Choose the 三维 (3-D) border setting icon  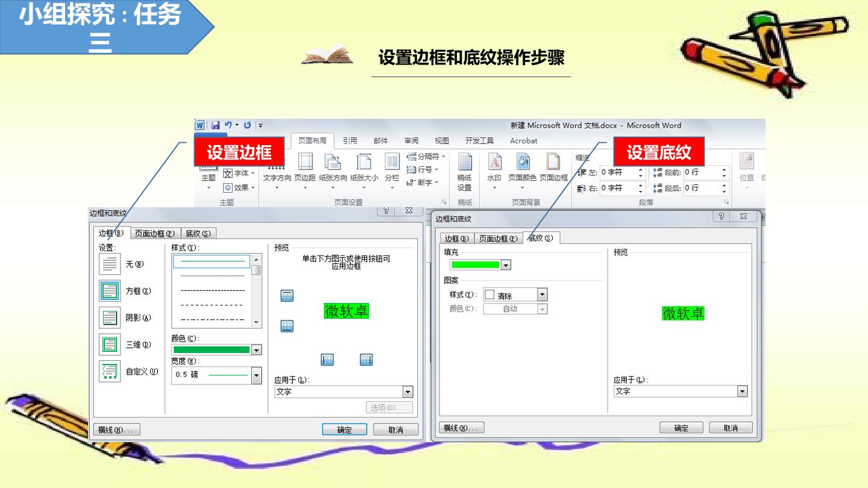(110, 345)
